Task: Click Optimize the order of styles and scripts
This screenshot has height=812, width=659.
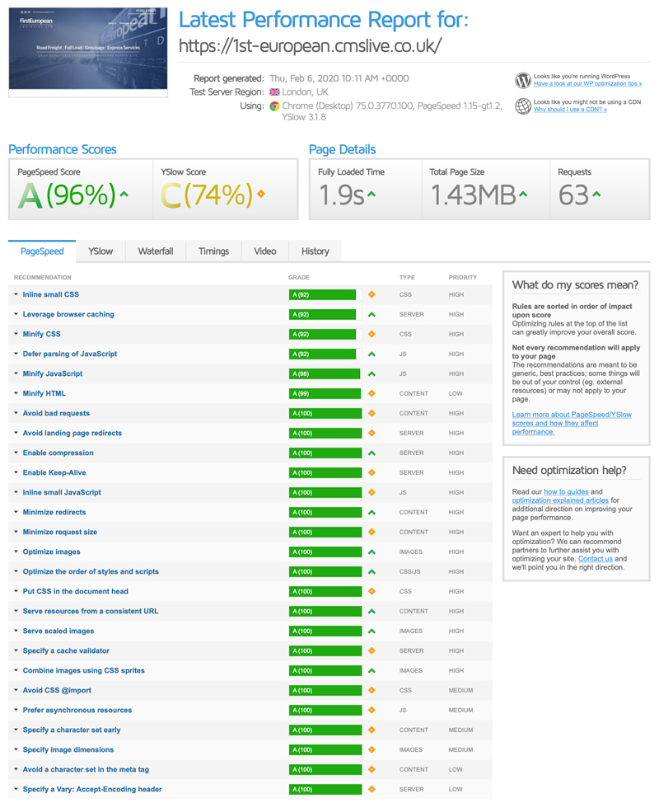Action: tap(91, 572)
